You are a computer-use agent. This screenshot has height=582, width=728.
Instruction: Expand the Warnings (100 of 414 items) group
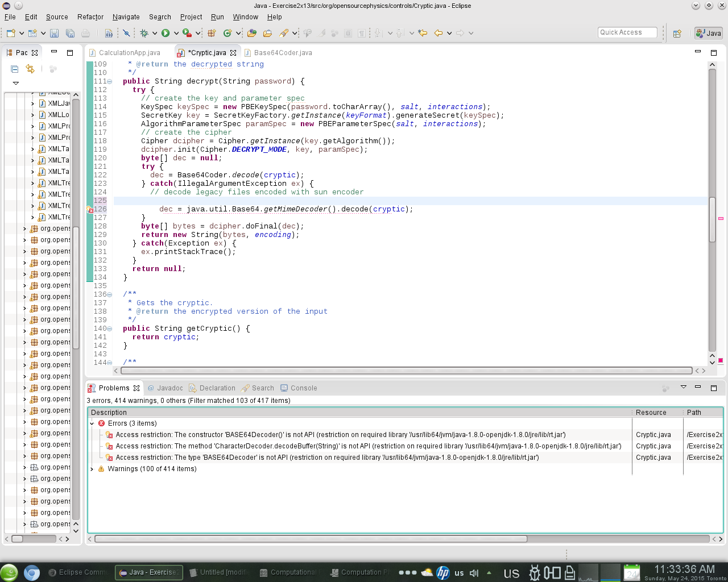click(x=92, y=469)
